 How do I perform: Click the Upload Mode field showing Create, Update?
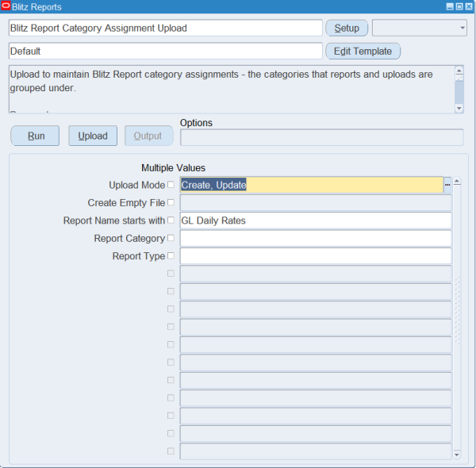tap(312, 185)
